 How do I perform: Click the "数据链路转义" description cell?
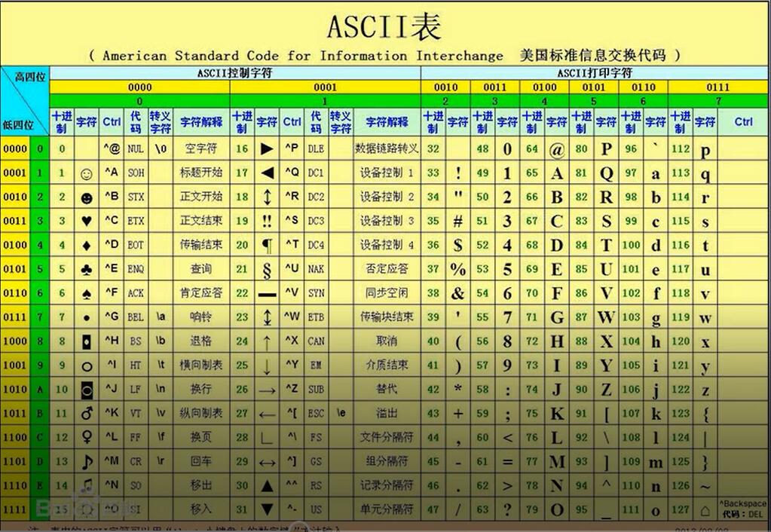[387, 148]
